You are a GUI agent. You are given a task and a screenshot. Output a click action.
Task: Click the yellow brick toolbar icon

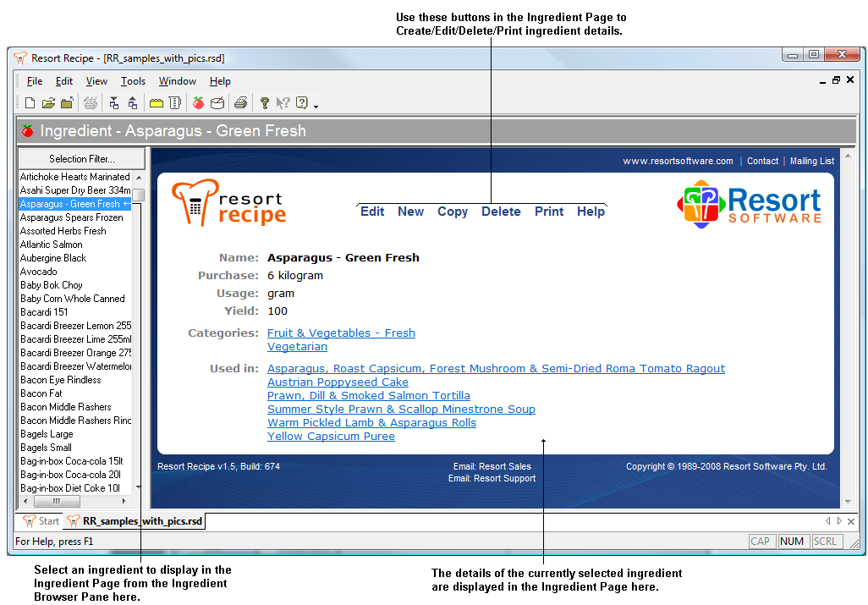tap(157, 103)
